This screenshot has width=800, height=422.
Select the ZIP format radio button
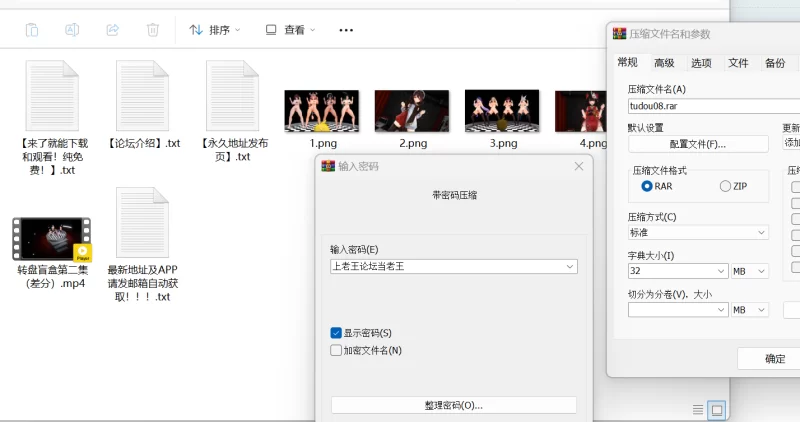tap(725, 186)
